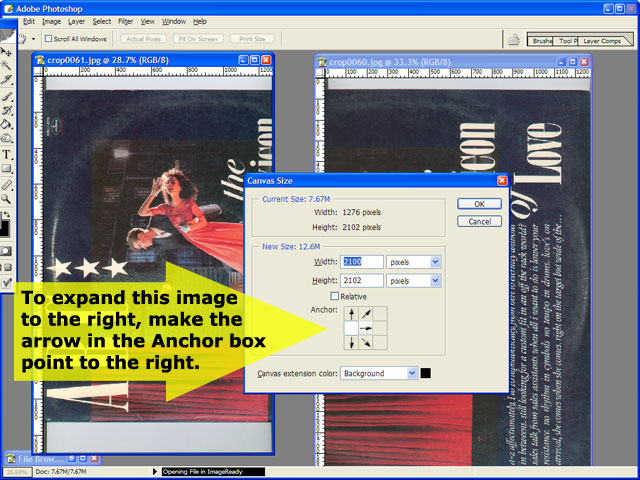Click the Hand tool icon in options bar
The width and height of the screenshot is (640, 480).
pyautogui.click(x=21, y=39)
